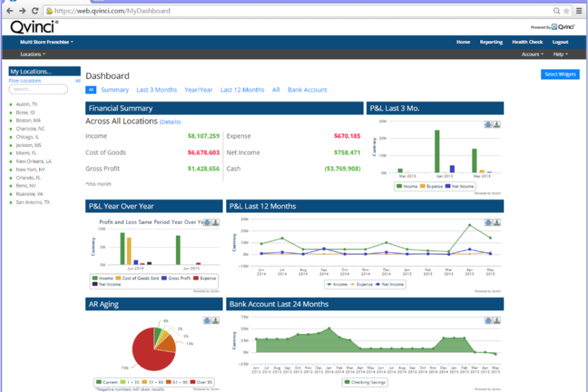Screen dimensions: 588x392
Task: Print the P&L Last 3 Mo. chart
Action: (488, 125)
